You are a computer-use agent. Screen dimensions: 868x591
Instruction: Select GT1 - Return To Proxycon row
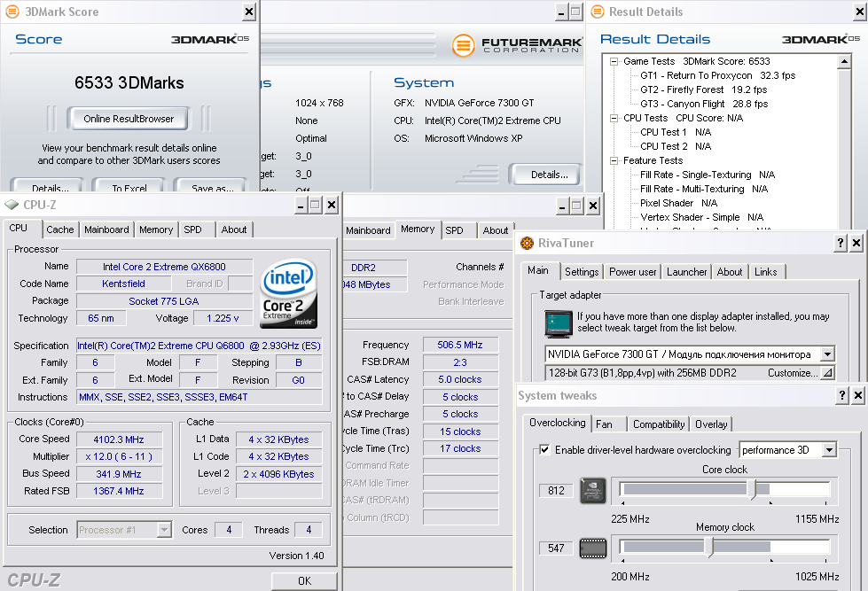(x=717, y=75)
